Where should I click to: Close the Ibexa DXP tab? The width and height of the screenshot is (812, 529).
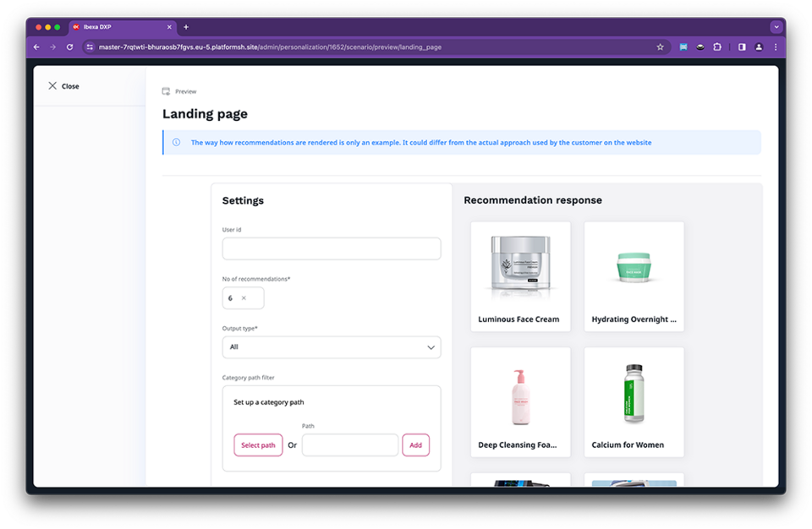point(169,27)
